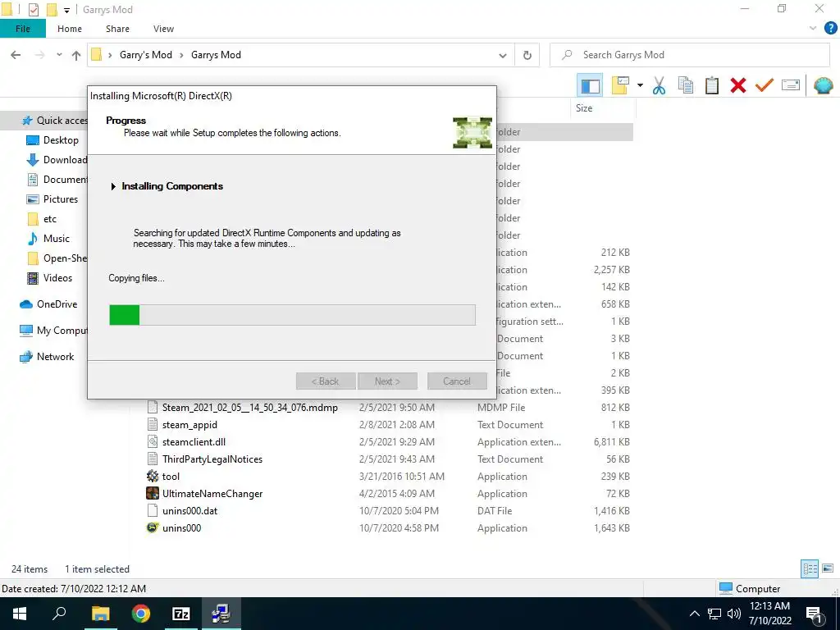Image resolution: width=840 pixels, height=630 pixels.
Task: Open the volume tray icon
Action: pos(734,614)
